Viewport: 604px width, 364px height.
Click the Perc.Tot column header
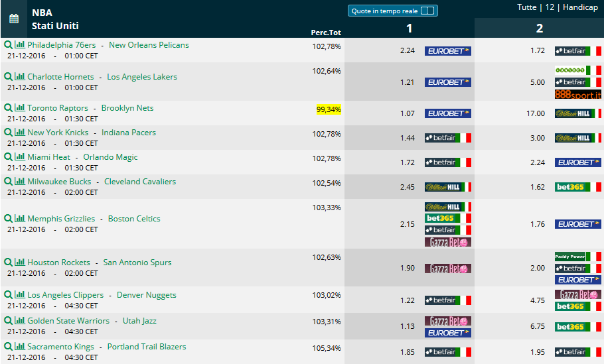tap(326, 32)
